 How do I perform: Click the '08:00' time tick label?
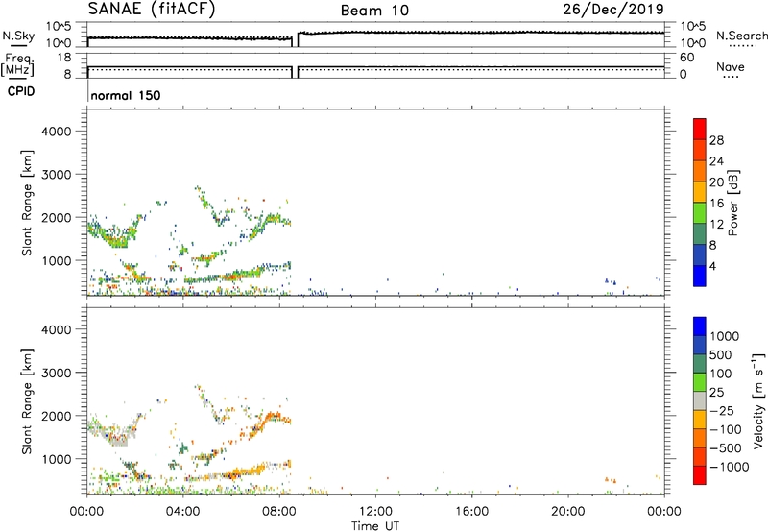click(279, 512)
